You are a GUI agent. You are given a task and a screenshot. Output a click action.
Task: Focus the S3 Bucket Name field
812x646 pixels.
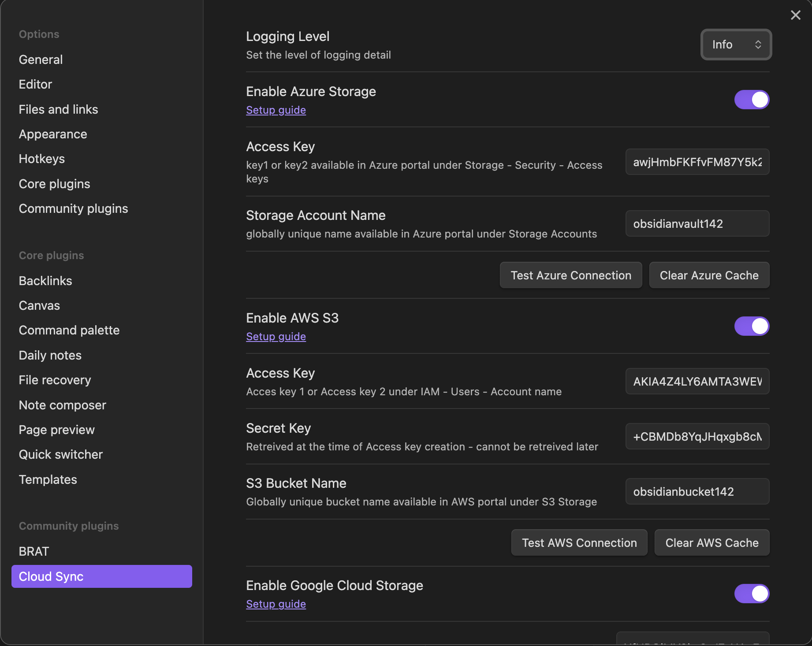[x=697, y=492]
